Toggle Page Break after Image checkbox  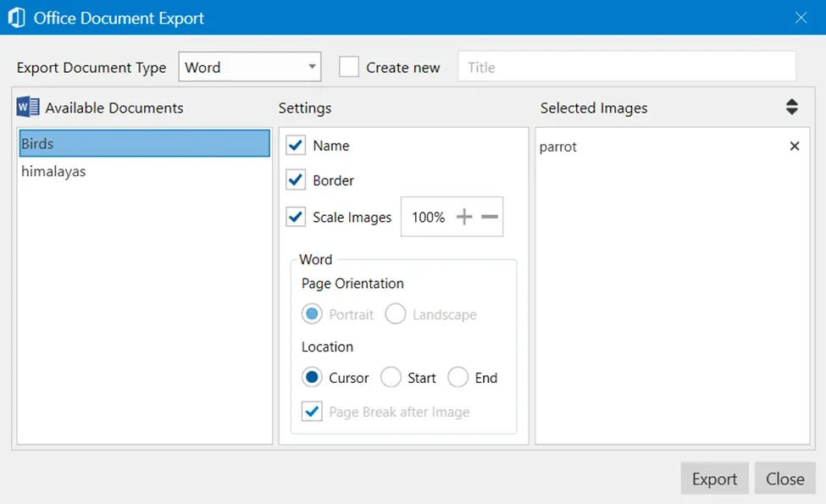click(312, 412)
